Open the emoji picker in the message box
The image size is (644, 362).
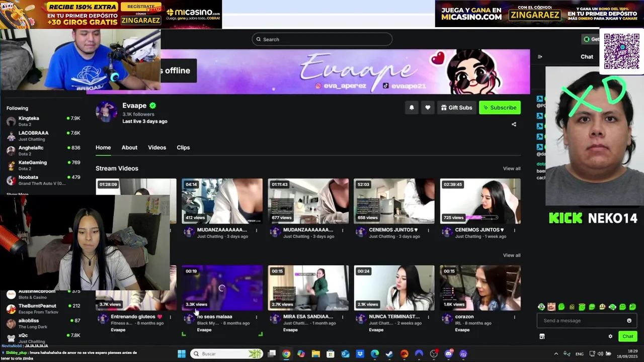[x=629, y=321]
